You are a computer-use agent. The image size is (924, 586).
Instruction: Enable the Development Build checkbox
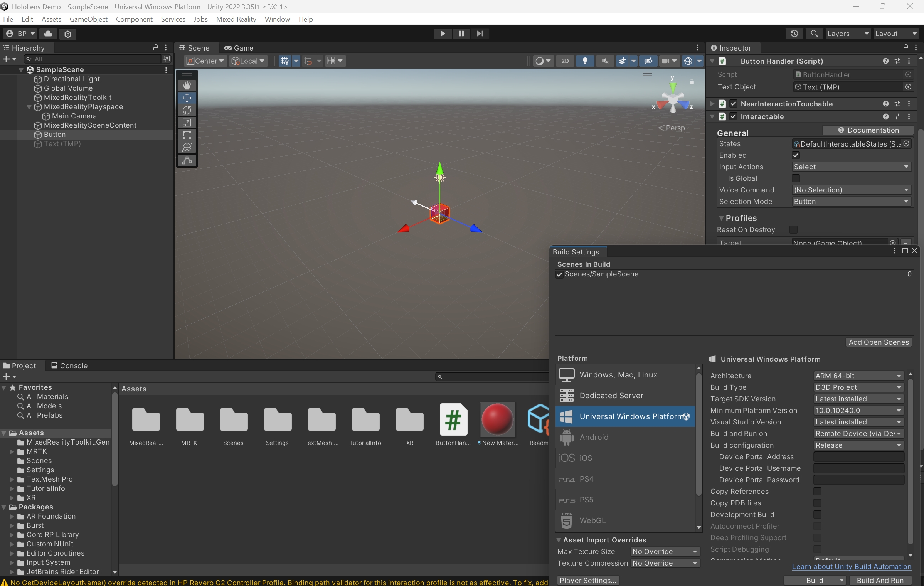[x=817, y=515]
